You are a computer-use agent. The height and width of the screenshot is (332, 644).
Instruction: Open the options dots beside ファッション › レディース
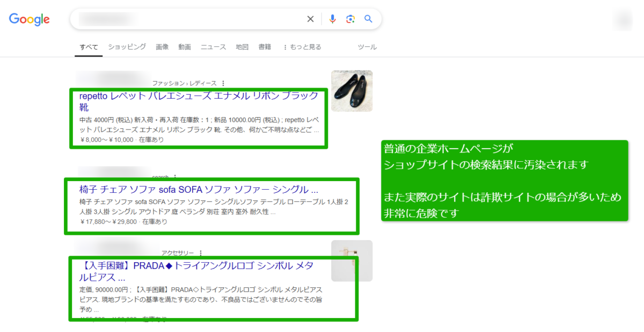click(x=223, y=83)
